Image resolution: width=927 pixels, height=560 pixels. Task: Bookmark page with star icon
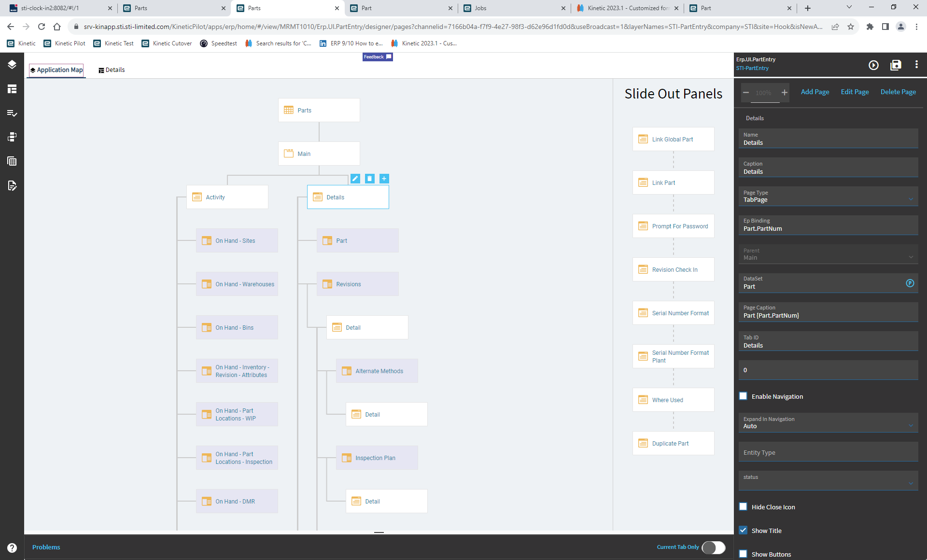(x=851, y=27)
